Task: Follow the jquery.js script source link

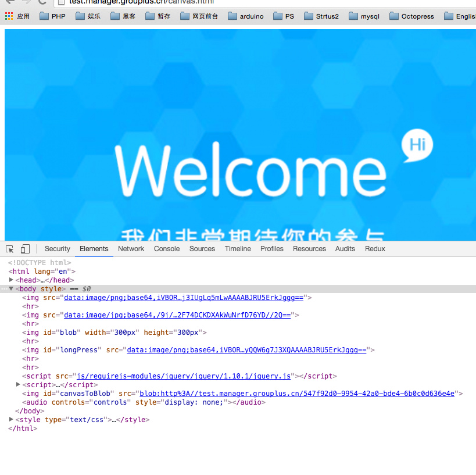Action: 184,376
